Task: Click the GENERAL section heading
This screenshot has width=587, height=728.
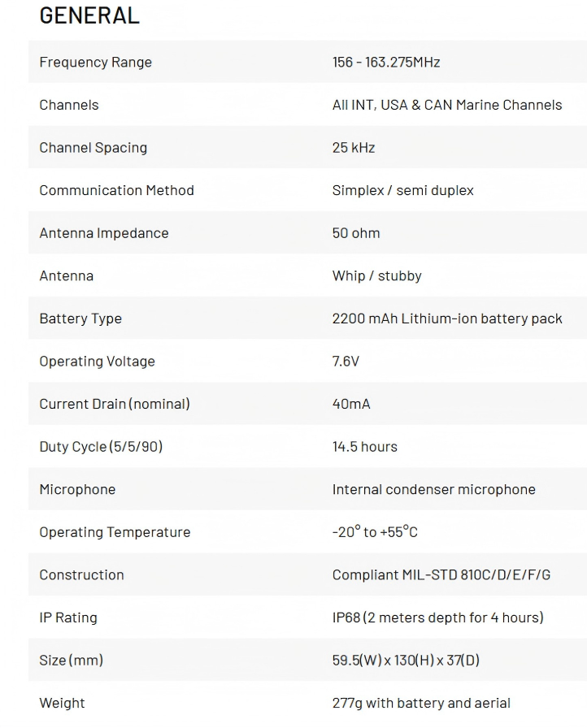Action: [89, 15]
